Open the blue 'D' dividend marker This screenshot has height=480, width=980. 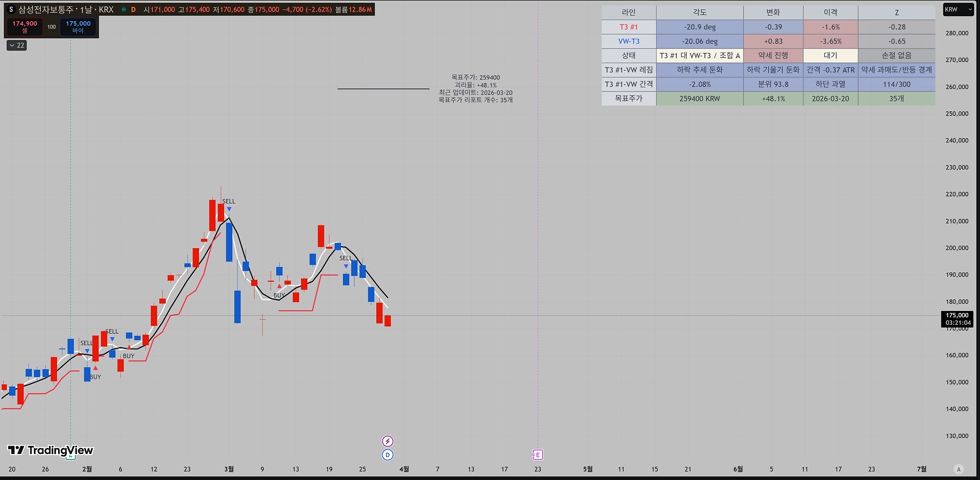pos(387,455)
